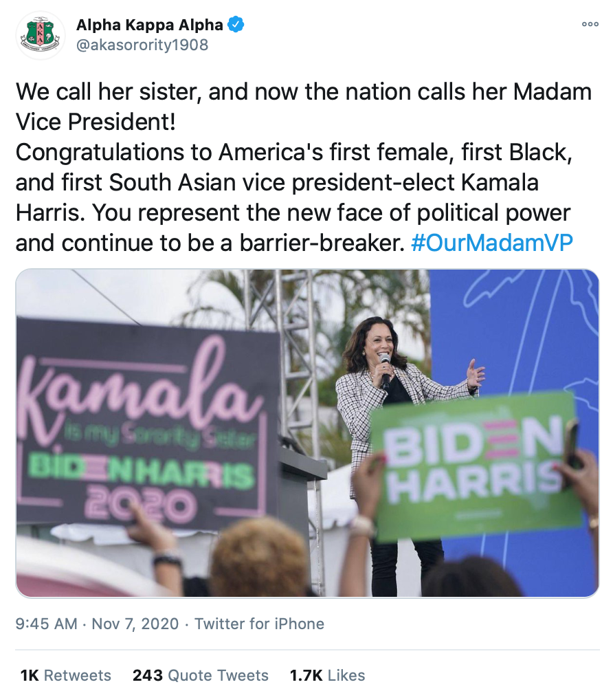Click the 9:45 AM timestamp
This screenshot has width=613, height=700.
pyautogui.click(x=46, y=624)
